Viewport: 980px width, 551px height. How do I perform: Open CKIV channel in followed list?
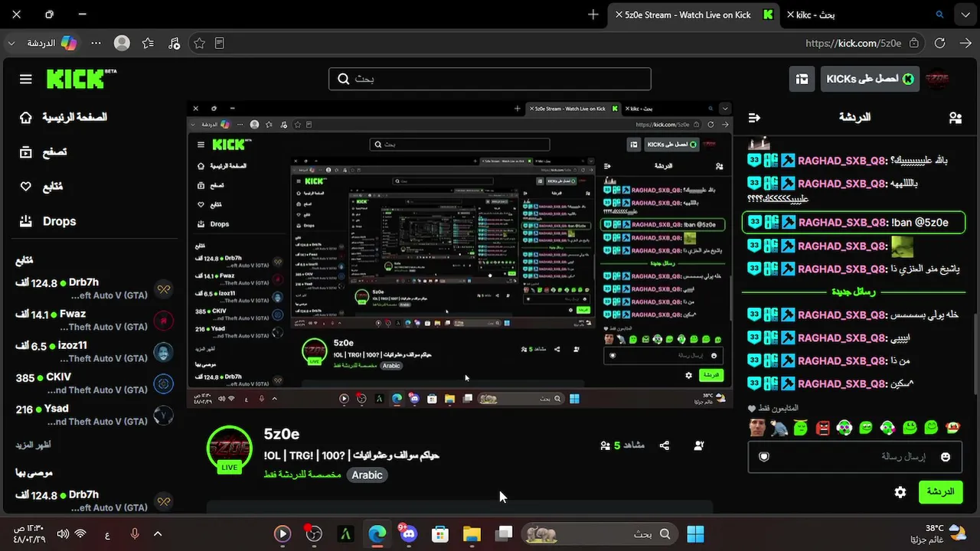94,383
